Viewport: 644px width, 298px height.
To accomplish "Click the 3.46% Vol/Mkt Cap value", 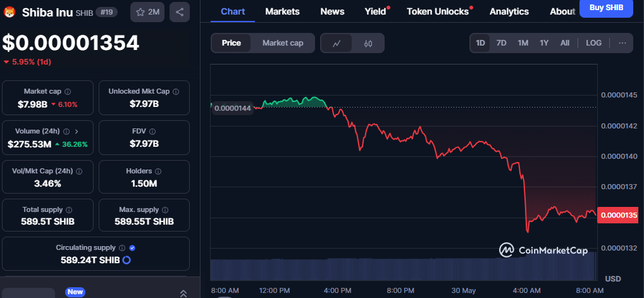I will tap(47, 183).
